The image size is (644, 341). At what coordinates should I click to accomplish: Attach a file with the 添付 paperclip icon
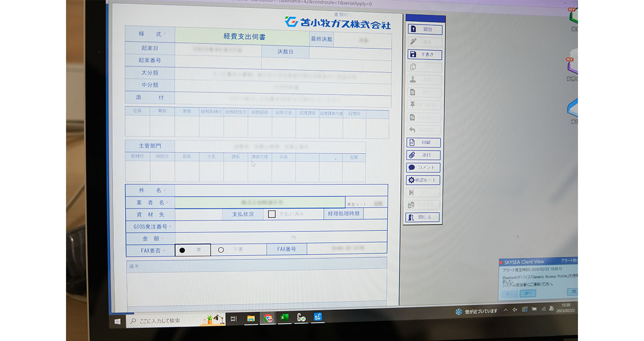423,155
